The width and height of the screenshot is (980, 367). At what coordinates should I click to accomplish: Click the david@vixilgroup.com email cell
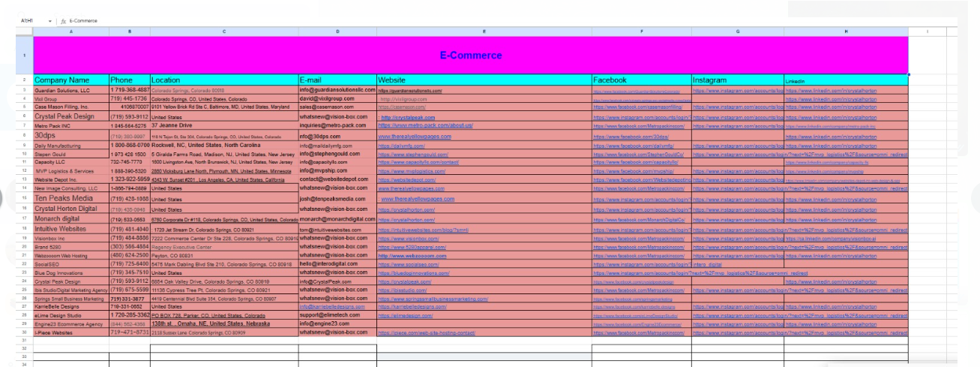337,98
